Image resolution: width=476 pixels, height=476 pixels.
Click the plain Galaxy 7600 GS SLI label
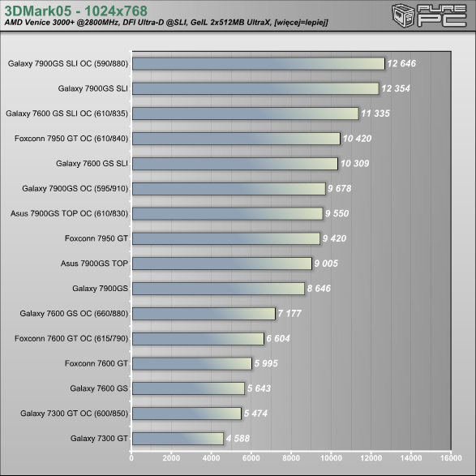(x=92, y=164)
